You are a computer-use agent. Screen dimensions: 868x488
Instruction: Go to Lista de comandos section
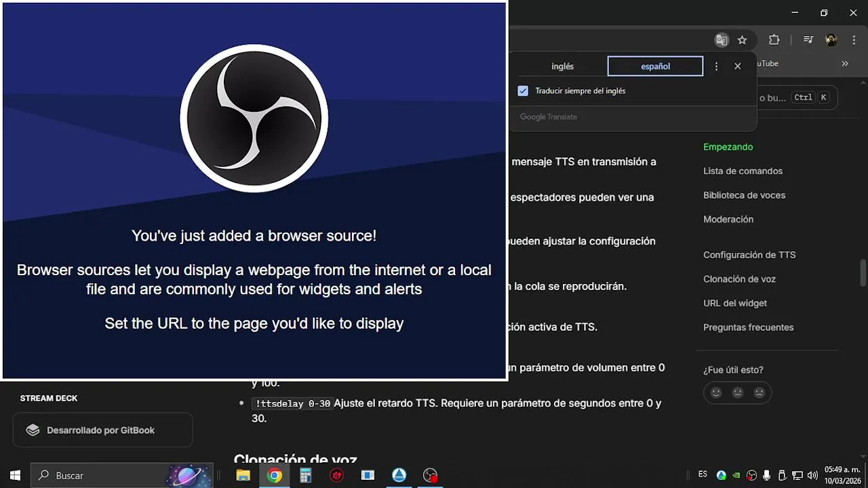click(743, 171)
